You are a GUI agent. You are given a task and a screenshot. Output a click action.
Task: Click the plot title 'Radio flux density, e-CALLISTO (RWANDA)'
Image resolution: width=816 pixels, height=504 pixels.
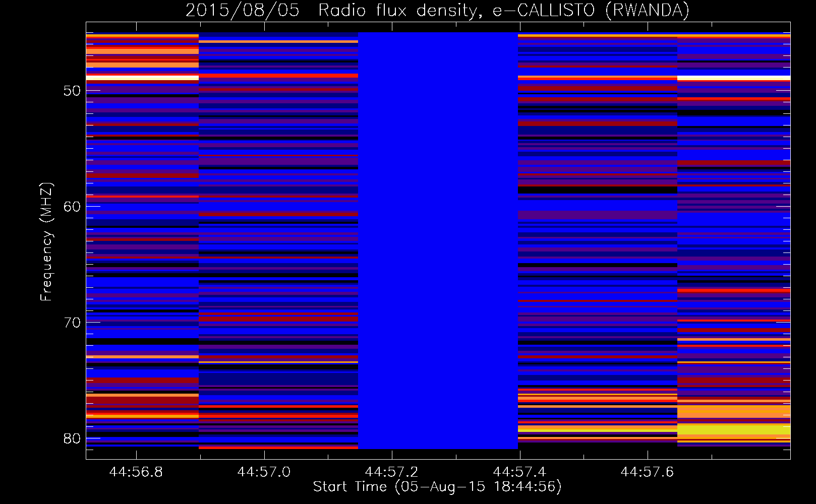[x=504, y=10]
